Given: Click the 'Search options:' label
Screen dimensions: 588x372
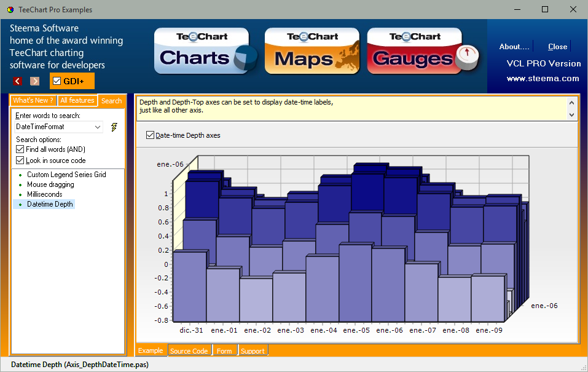Looking at the screenshot, I should click(x=39, y=139).
